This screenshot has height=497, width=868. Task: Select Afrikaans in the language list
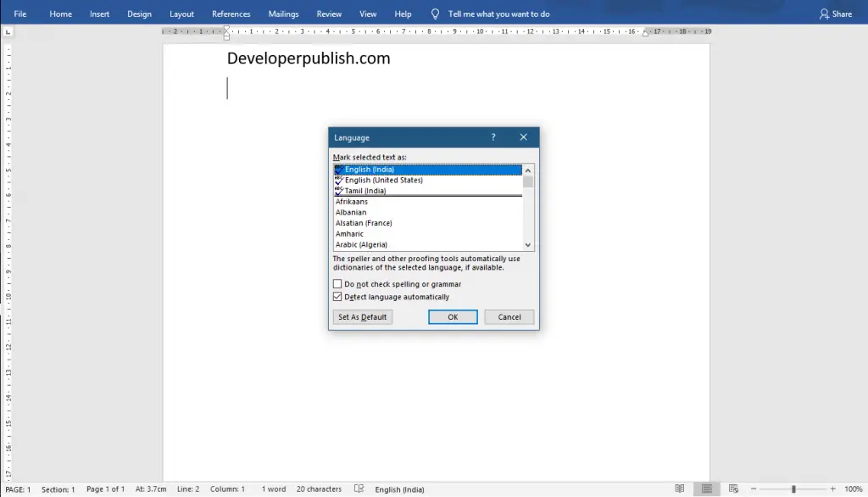tap(427, 202)
